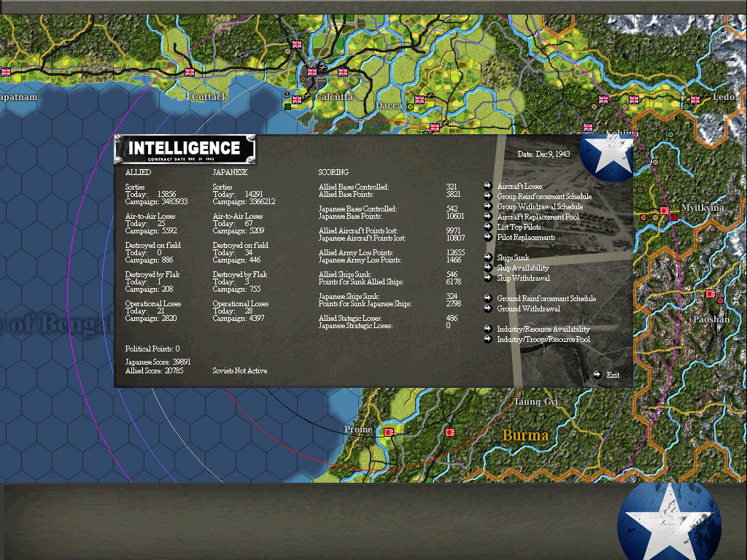Select the British base flag at Cuttack
The image size is (747, 560).
(x=190, y=72)
